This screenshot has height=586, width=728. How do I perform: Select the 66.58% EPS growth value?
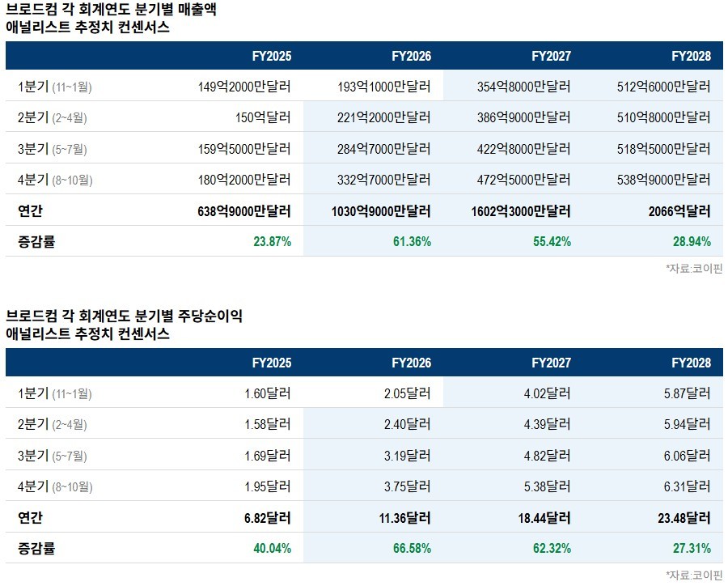coord(412,548)
